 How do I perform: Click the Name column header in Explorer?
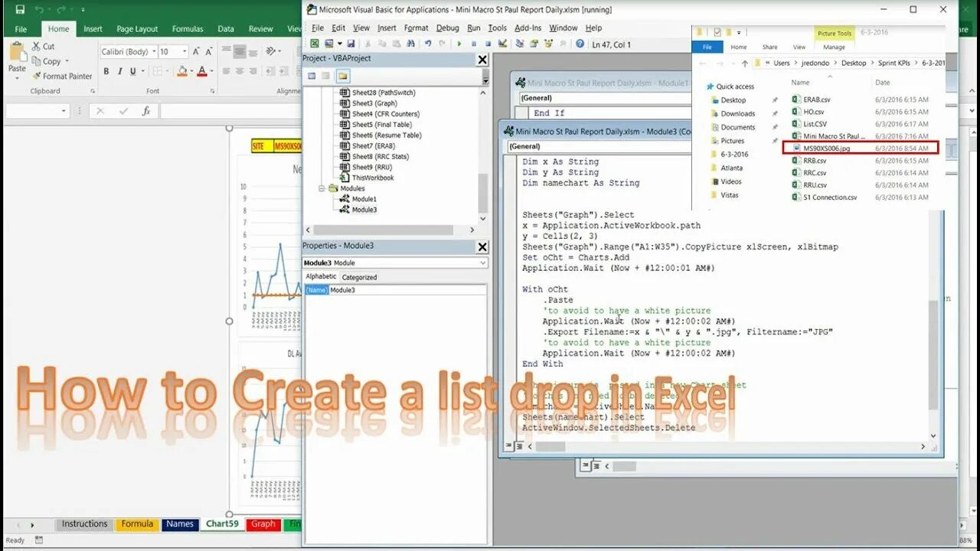tap(800, 82)
